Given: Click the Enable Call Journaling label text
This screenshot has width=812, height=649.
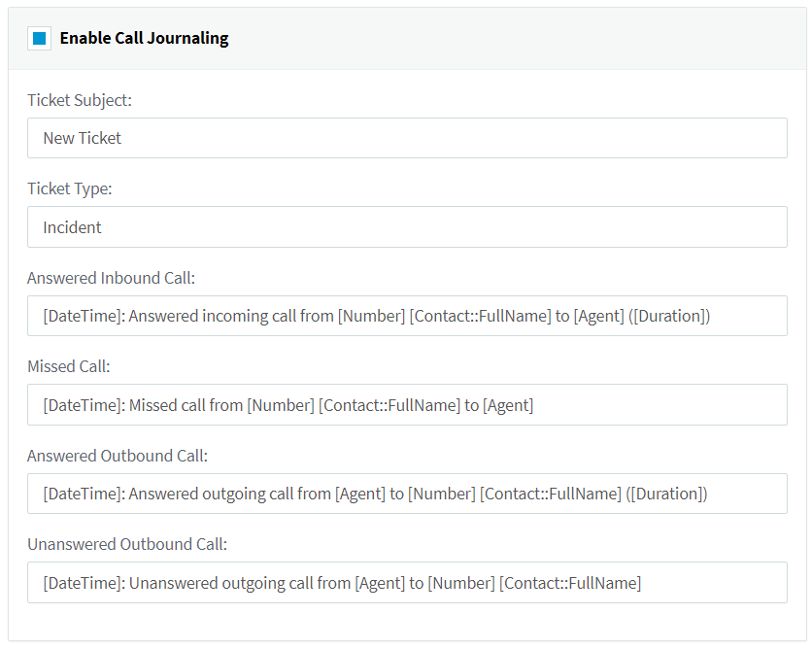Looking at the screenshot, I should [144, 39].
